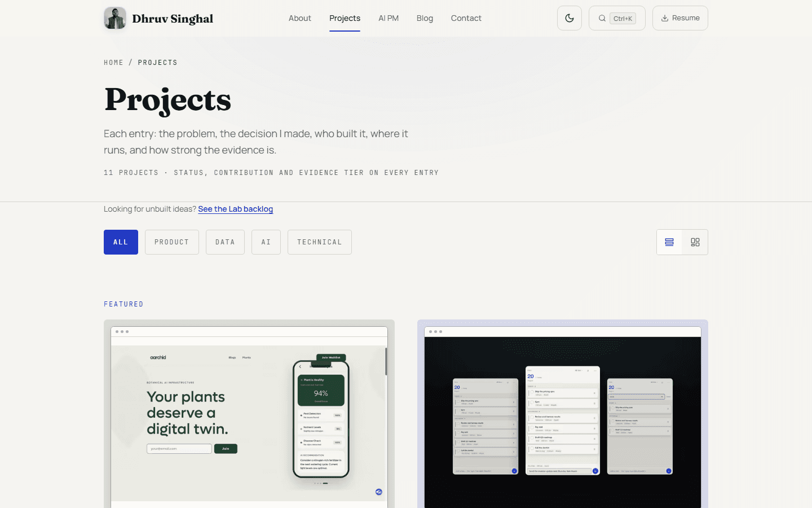This screenshot has width=812, height=508.
Task: Open search with the Ctrl+K button
Action: (617, 18)
